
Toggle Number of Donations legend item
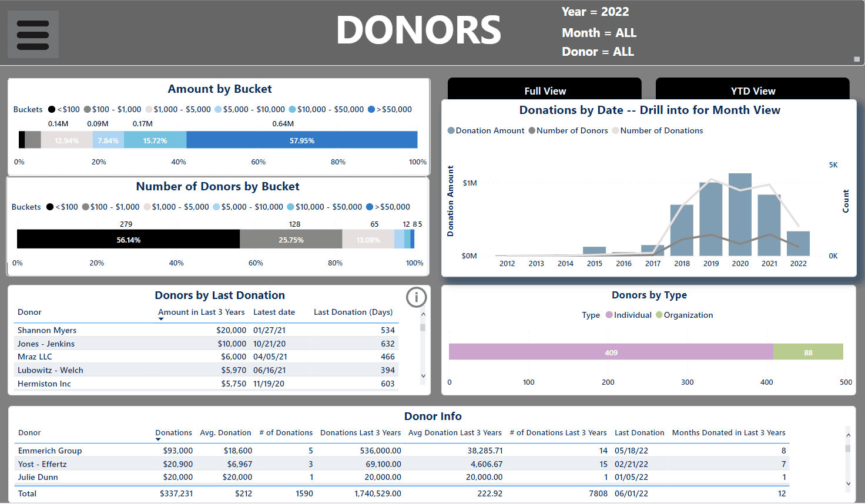658,130
